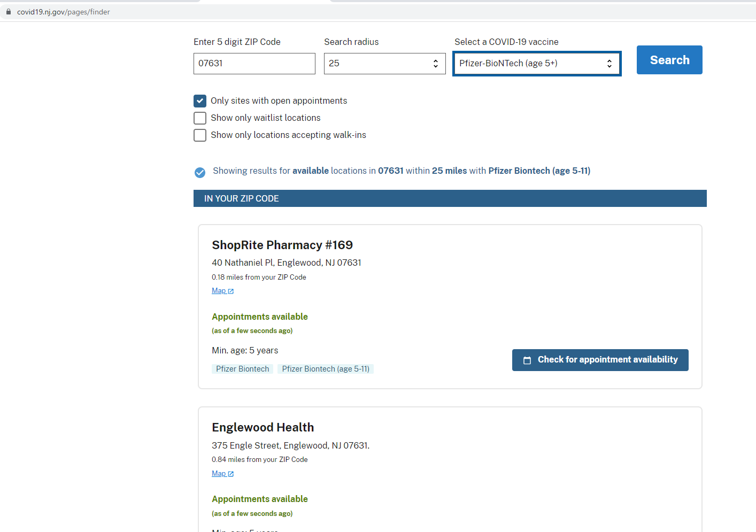
Task: Open Map link for Englewood Health
Action: coord(219,474)
